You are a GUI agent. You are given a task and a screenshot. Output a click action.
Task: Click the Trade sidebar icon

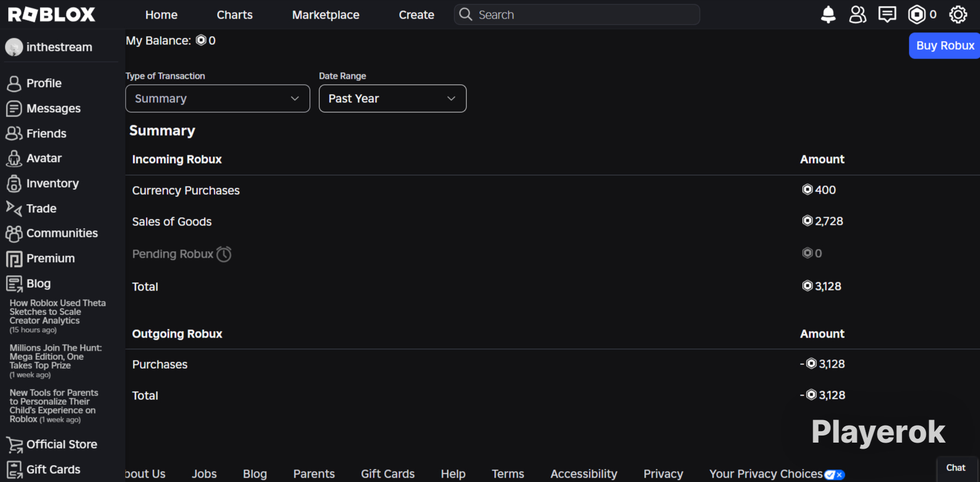[14, 208]
